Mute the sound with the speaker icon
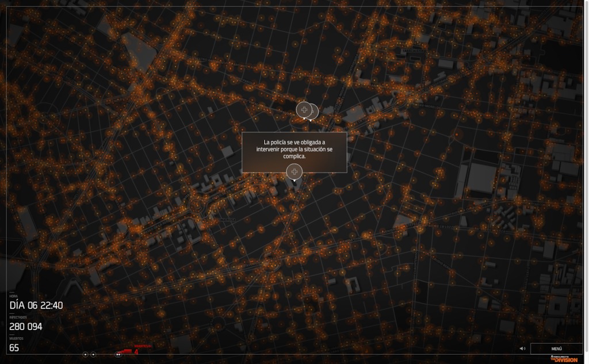 click(x=522, y=348)
